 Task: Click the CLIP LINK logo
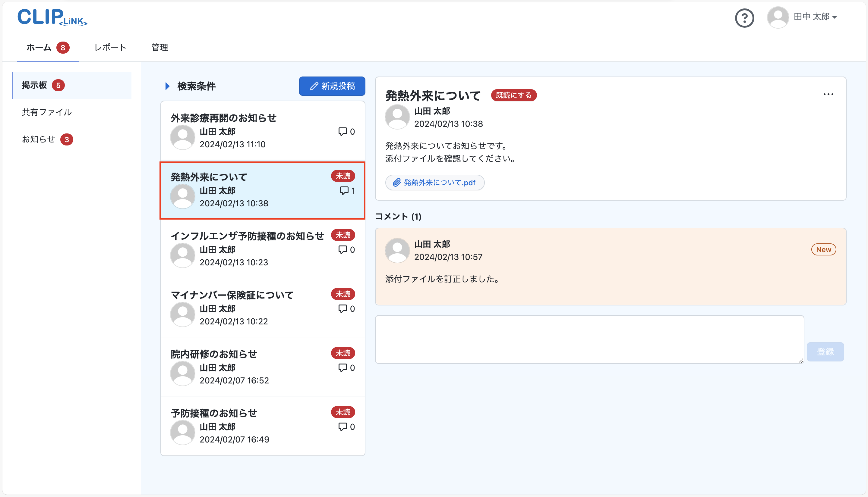click(x=52, y=17)
